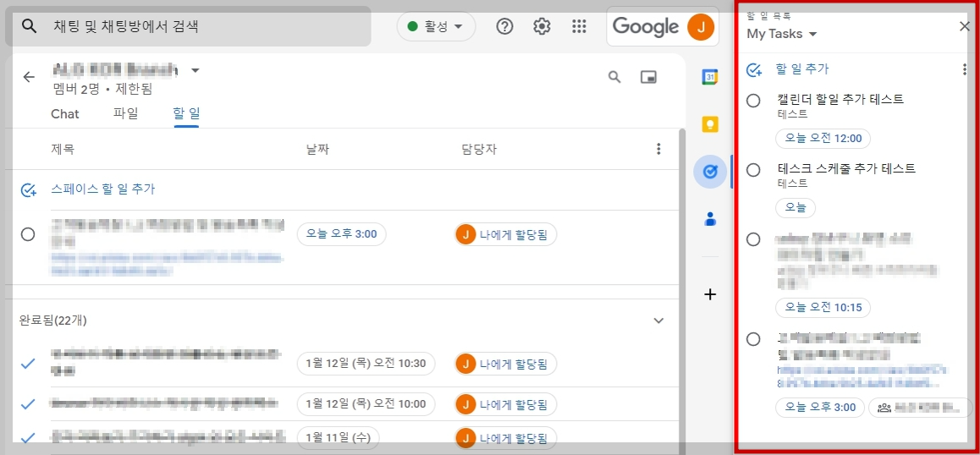Click 나에게 할당됨 chip in the 오늘 오후 3:00 row

505,234
